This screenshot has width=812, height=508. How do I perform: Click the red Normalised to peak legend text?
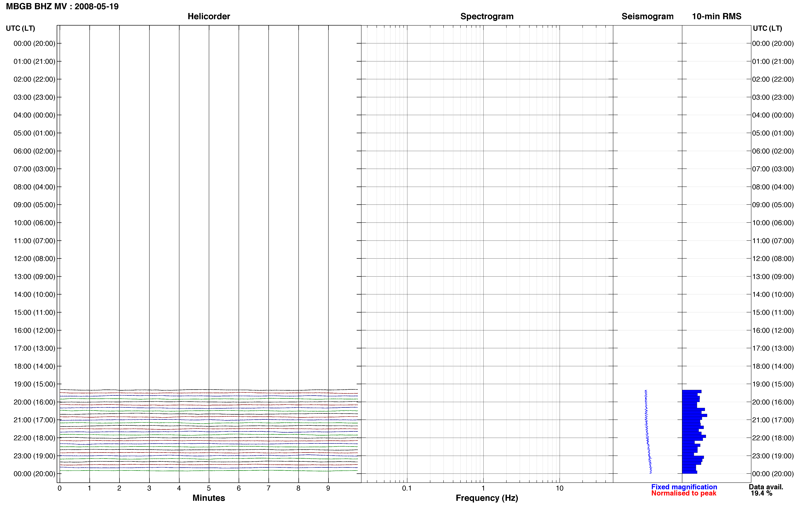(684, 493)
